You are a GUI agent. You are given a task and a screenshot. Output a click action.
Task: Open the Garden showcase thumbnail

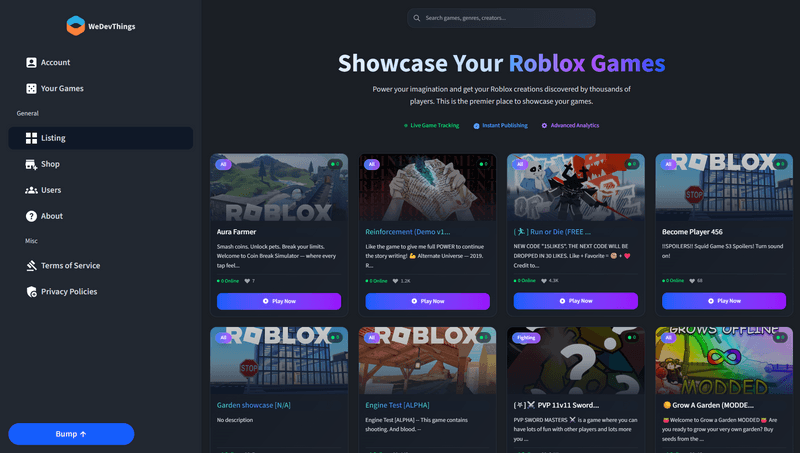point(279,361)
